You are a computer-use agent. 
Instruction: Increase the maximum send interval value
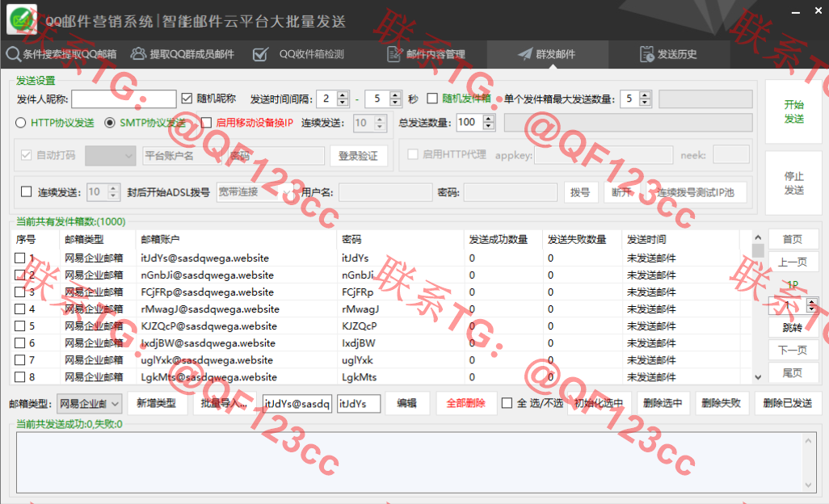point(395,95)
